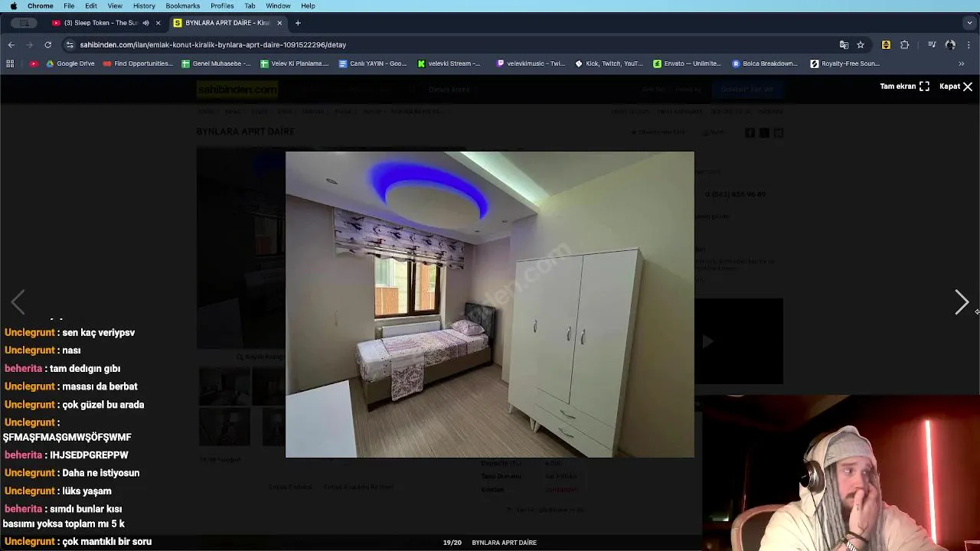The width and height of the screenshot is (980, 551).
Task: Close the BYNLARA APRT DAİRE tab
Action: tap(279, 23)
